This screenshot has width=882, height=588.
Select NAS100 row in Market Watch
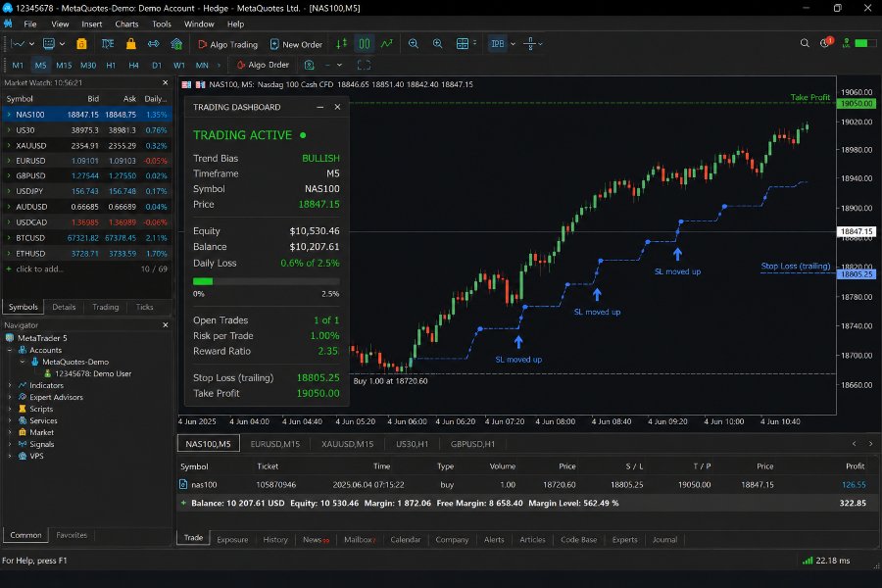(x=86, y=115)
